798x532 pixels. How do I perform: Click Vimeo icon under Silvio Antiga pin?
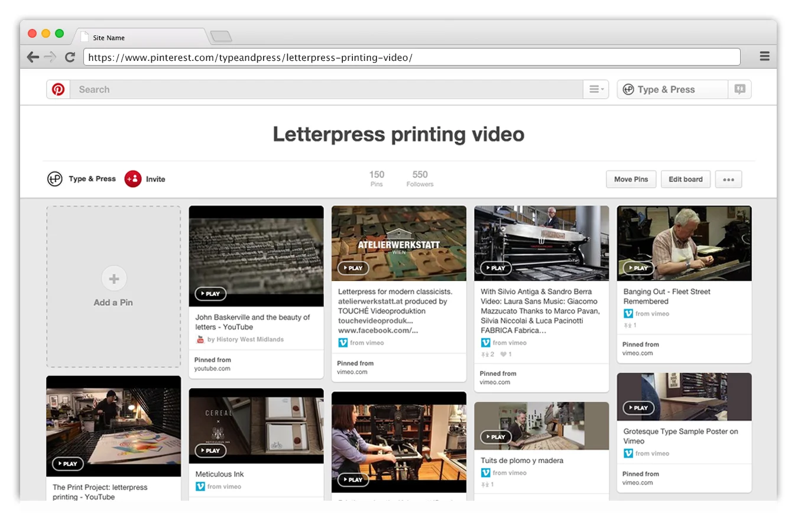point(485,343)
